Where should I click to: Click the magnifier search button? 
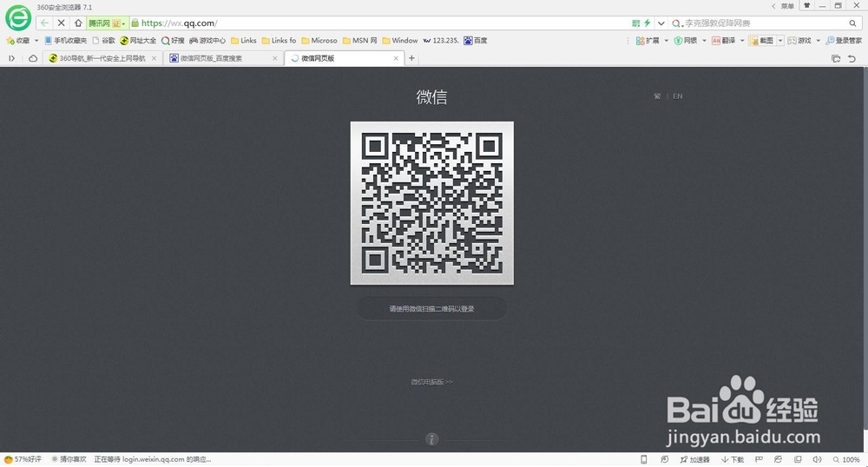(x=852, y=23)
